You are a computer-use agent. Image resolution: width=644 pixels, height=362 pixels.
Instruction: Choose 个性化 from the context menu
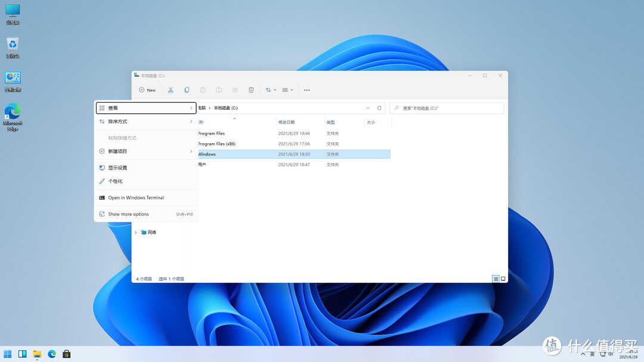[115, 181]
